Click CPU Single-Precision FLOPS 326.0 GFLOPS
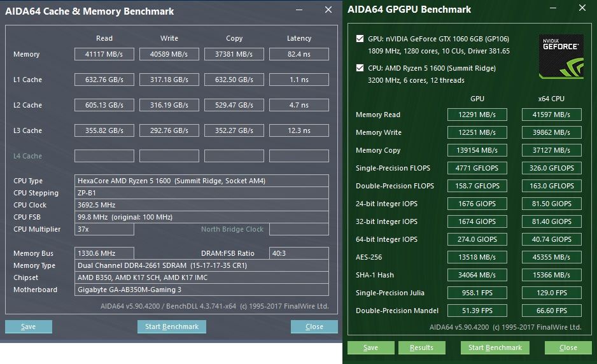This screenshot has height=364, width=597. [551, 168]
